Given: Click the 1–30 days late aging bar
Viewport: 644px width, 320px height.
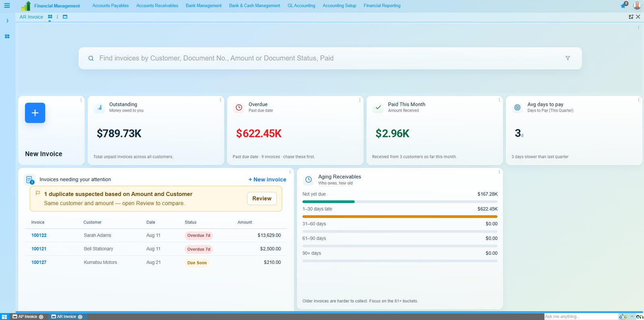Looking at the screenshot, I should point(400,216).
